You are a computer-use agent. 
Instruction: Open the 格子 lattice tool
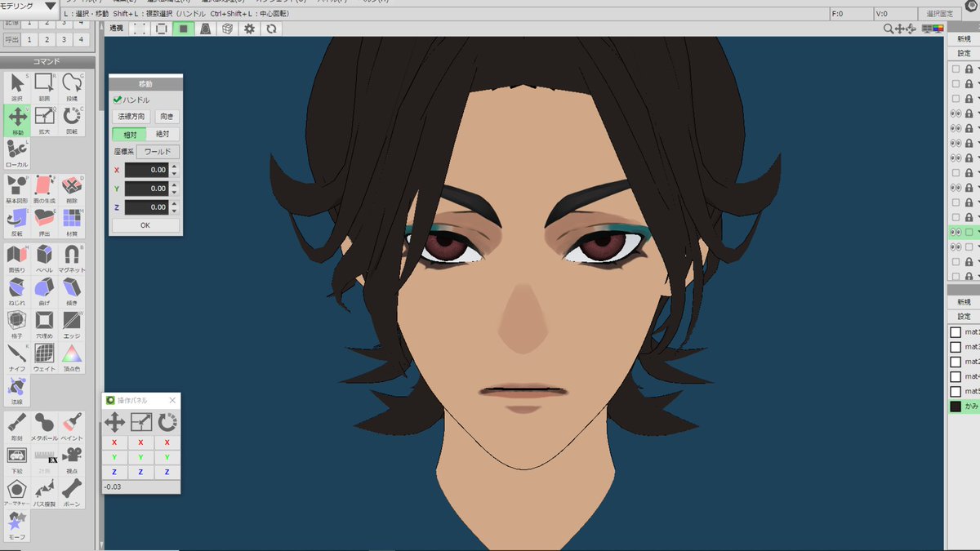click(x=17, y=324)
